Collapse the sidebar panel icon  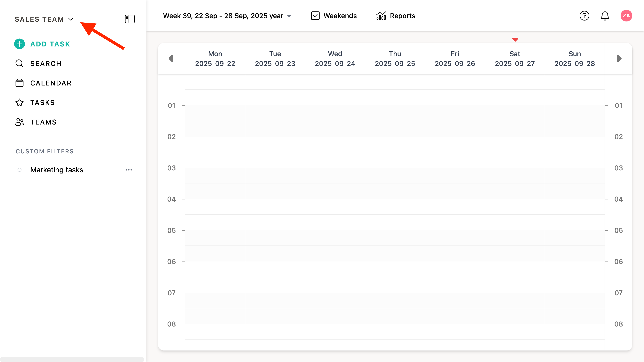(130, 19)
